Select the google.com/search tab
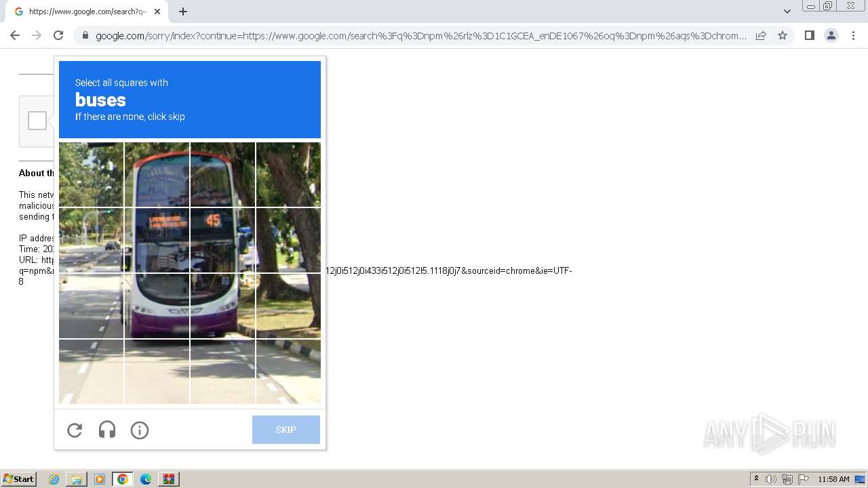Screen dimensions: 868x488 [x=87, y=12]
